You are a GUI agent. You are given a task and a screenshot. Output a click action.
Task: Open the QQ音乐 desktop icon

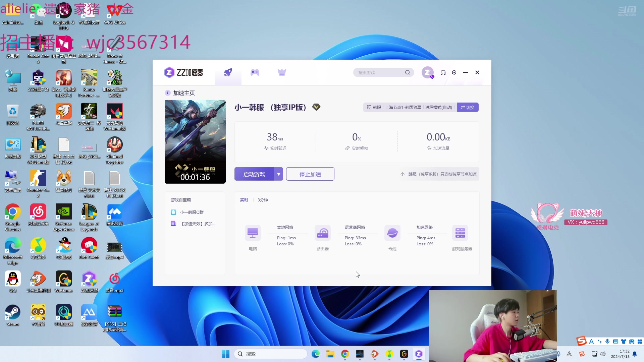click(38, 248)
